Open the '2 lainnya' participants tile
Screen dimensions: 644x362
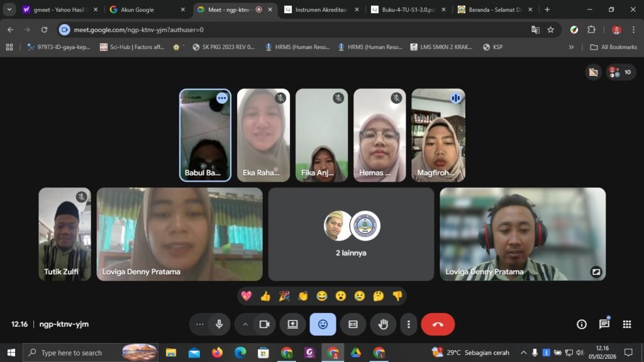tap(351, 234)
